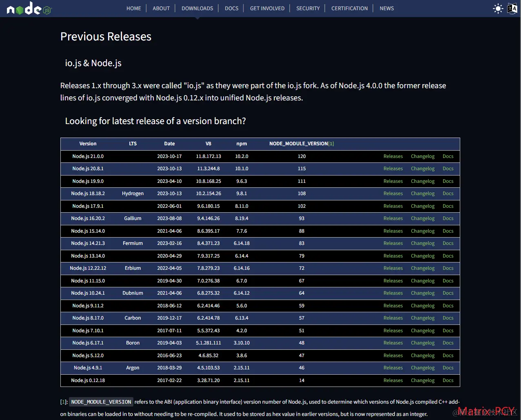Open Releases for Node.js 18.18.2

click(393, 193)
